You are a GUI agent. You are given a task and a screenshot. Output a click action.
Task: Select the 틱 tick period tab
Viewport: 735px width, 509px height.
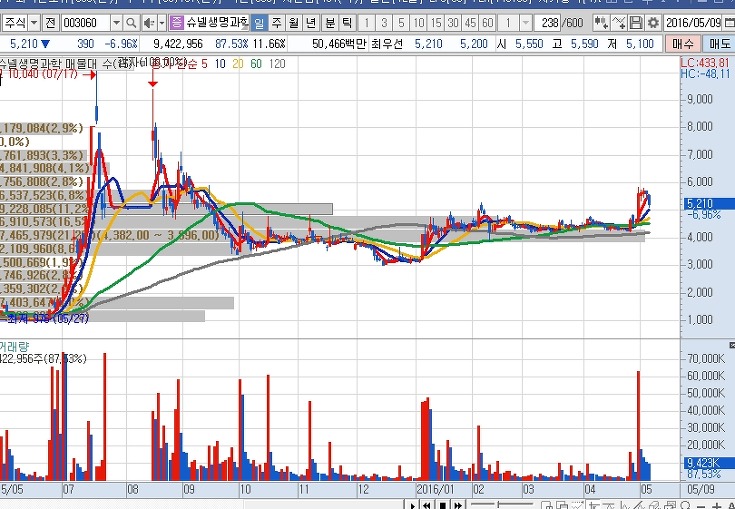click(x=347, y=22)
